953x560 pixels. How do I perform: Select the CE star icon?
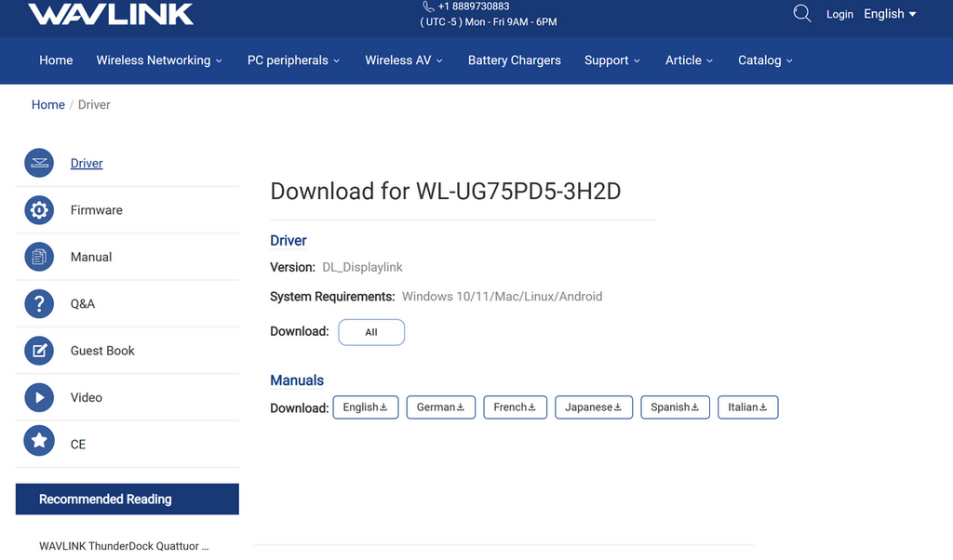click(39, 442)
